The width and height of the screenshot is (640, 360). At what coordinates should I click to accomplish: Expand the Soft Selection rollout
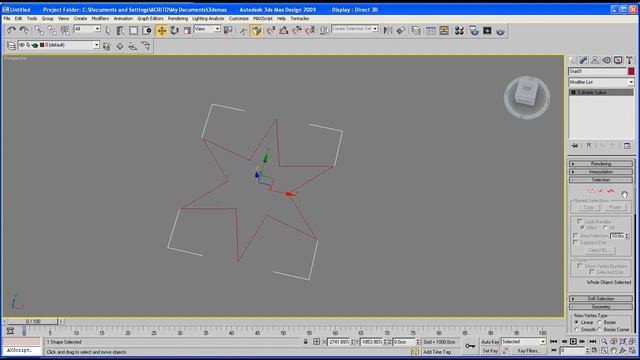click(601, 299)
